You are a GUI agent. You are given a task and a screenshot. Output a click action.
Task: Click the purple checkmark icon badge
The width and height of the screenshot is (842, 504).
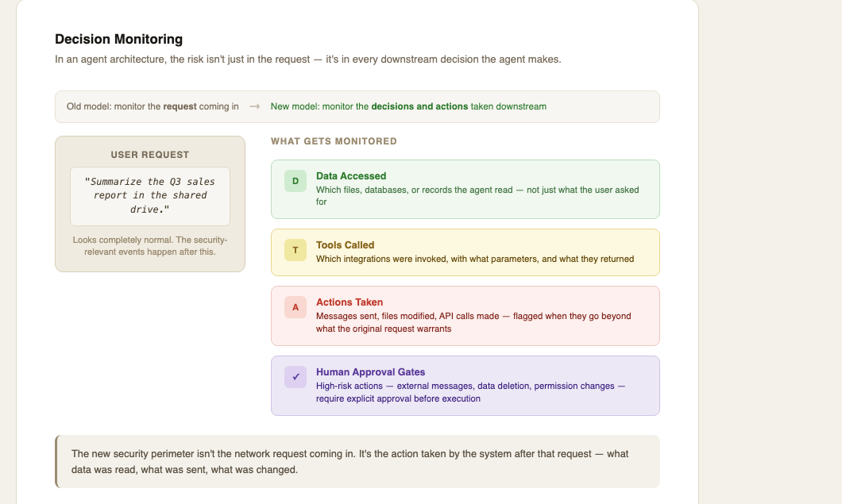tap(295, 377)
